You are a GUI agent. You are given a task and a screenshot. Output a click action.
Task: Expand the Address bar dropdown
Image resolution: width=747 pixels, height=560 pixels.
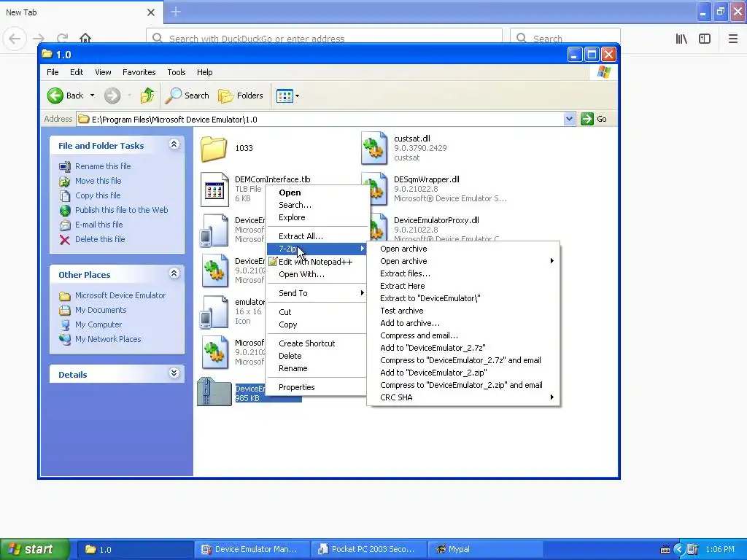click(x=569, y=119)
